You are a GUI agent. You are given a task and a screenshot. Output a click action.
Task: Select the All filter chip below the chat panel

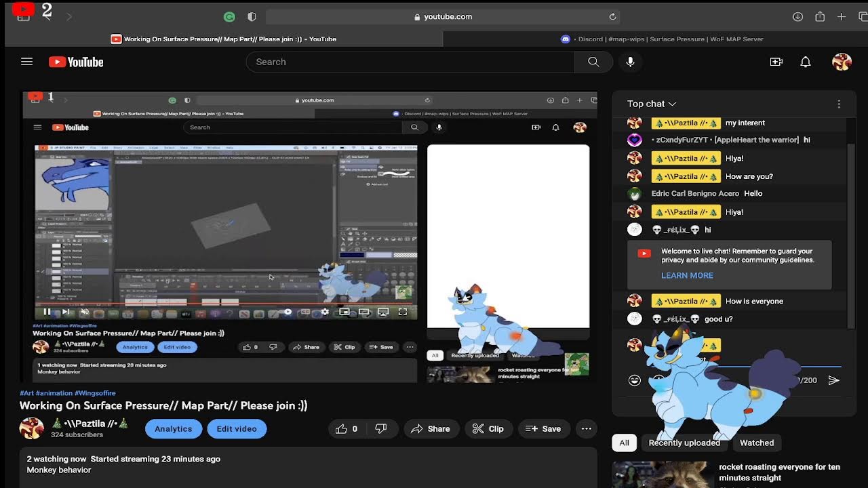click(624, 443)
